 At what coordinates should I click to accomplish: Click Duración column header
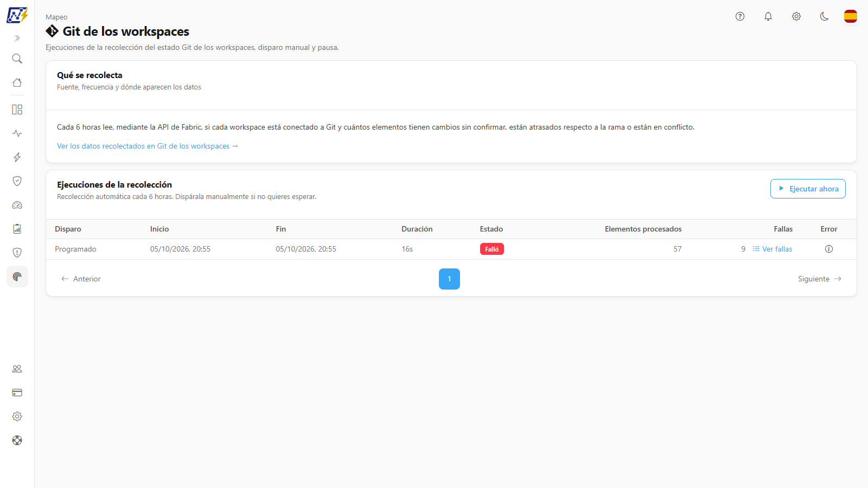(x=417, y=229)
